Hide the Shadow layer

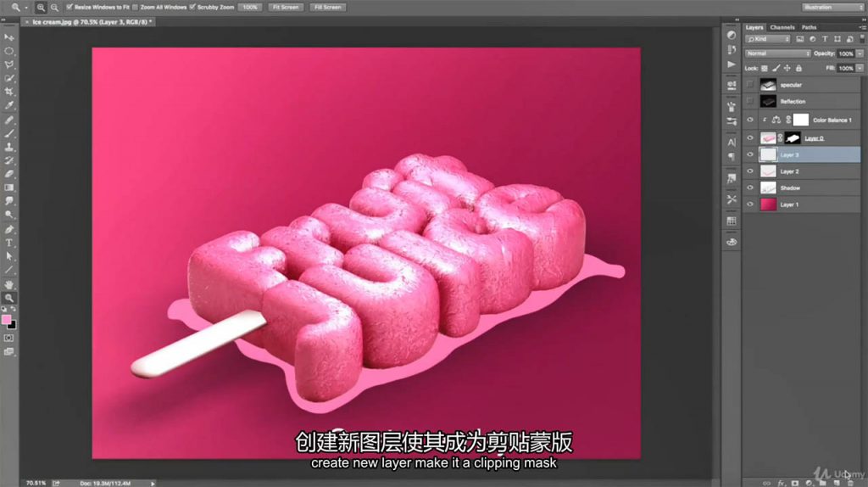(x=750, y=188)
